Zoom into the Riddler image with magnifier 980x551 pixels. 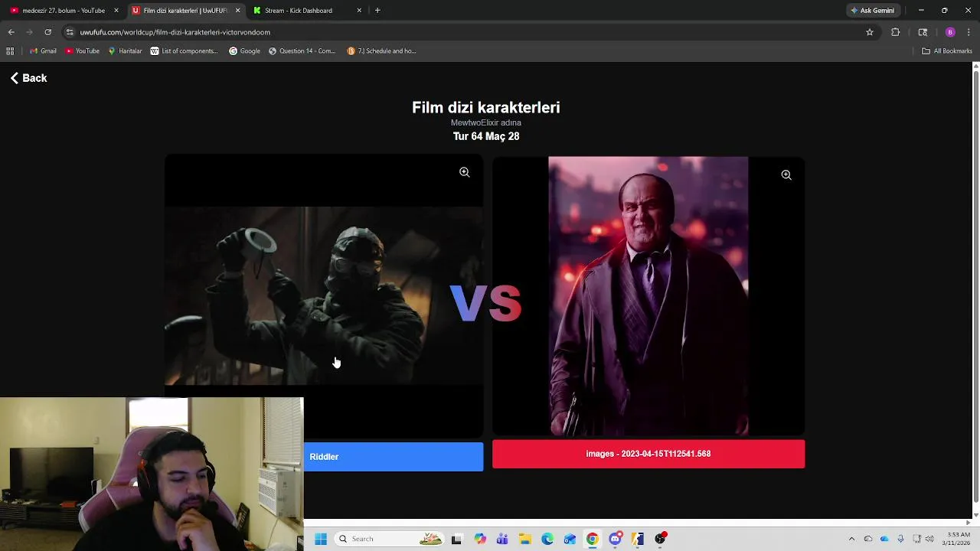coord(464,172)
